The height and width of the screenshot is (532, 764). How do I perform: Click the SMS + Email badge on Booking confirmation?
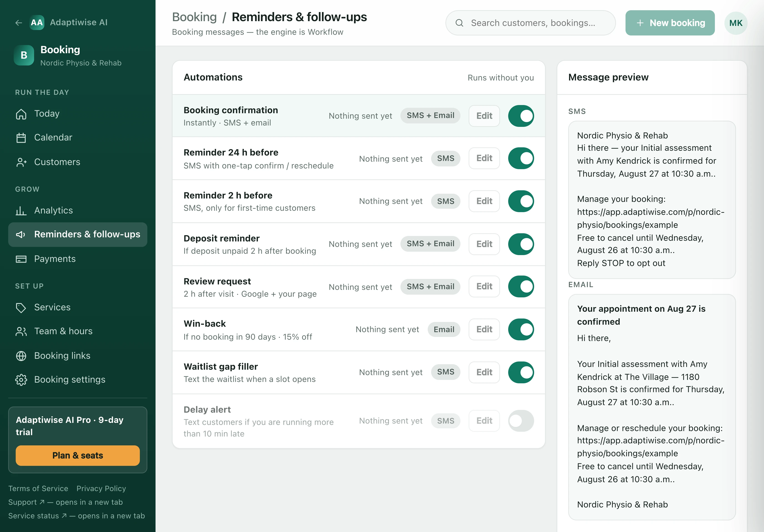point(430,115)
